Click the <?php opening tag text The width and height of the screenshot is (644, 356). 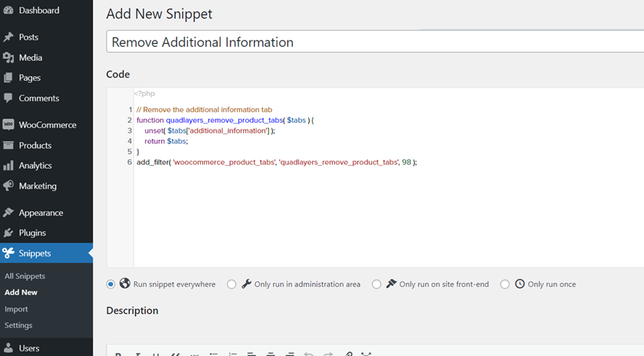[x=145, y=94]
